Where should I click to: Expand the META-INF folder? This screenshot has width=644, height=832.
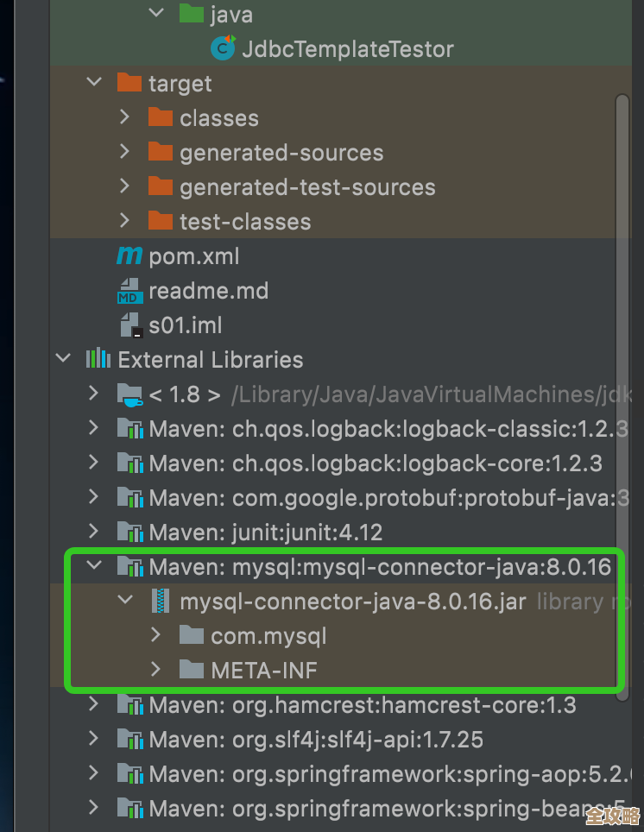click(155, 670)
